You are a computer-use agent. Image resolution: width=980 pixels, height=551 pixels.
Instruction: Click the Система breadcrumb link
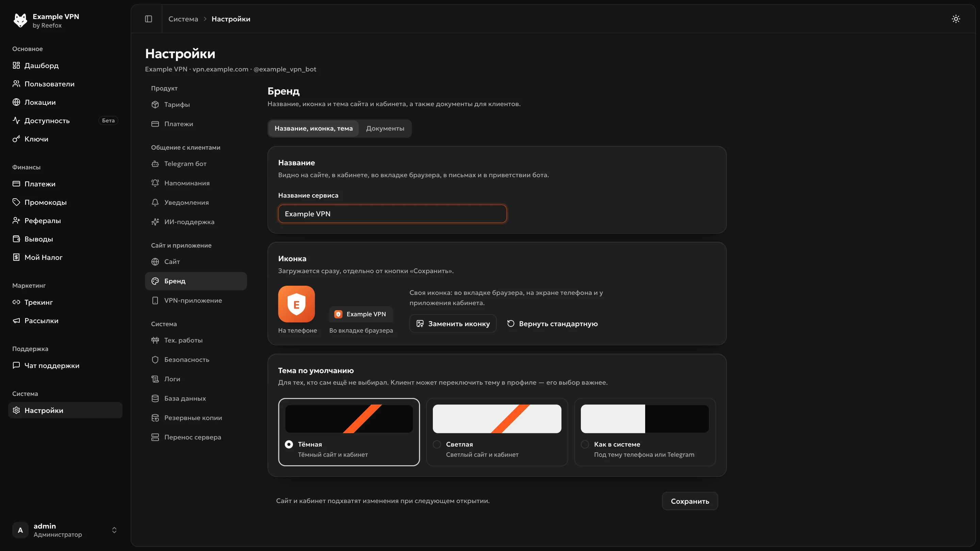coord(183,19)
